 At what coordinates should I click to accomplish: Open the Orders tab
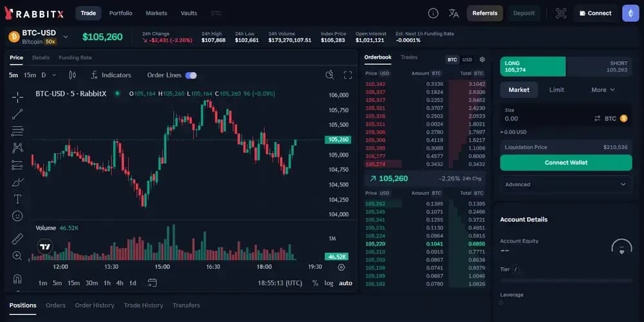55,305
